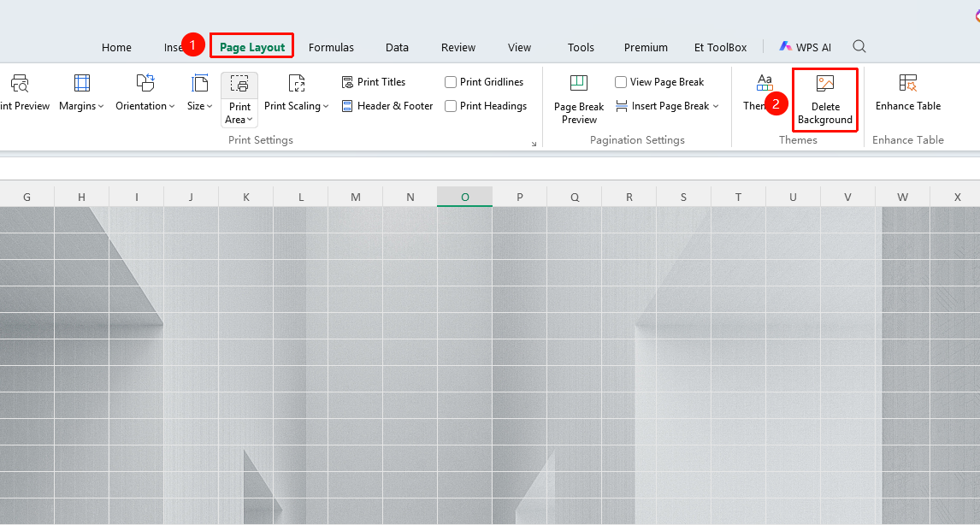Image resolution: width=980 pixels, height=525 pixels.
Task: Enable Print Gridlines checkbox
Action: (x=450, y=82)
